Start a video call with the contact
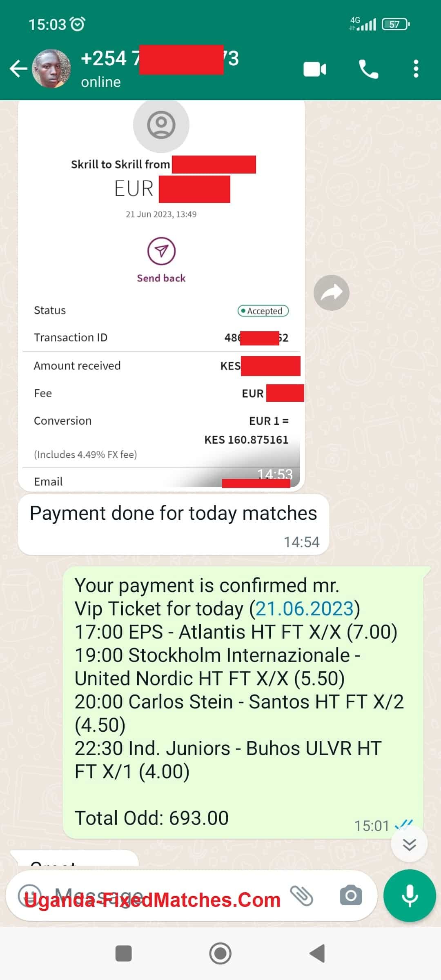Screen dimensions: 441x980 point(315,69)
